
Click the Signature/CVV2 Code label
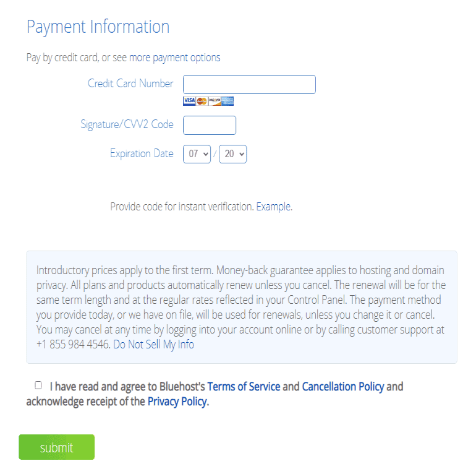(x=127, y=124)
